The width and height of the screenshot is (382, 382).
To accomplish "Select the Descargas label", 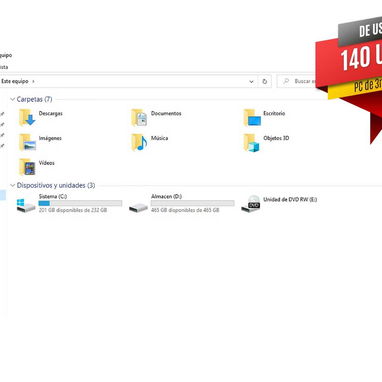I will pyautogui.click(x=51, y=113).
